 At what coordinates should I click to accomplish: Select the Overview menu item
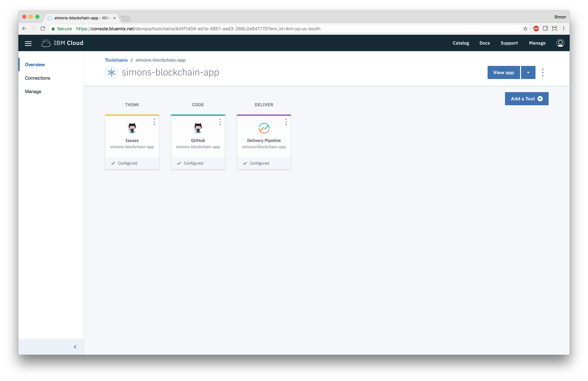35,65
